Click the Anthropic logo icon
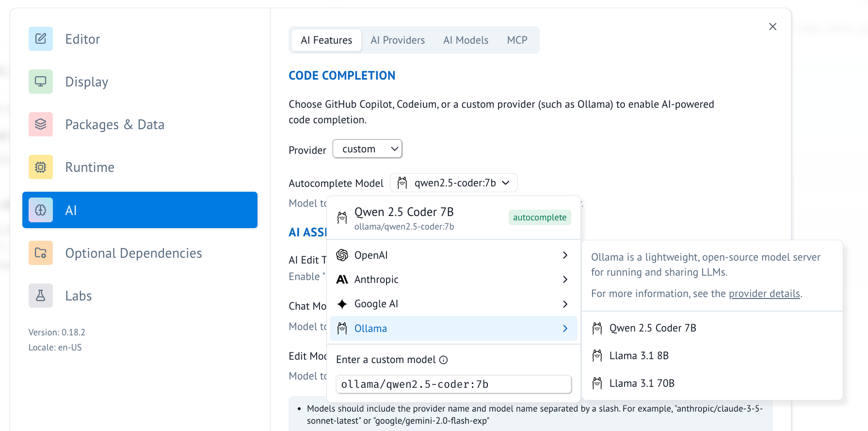Screen dimensions: 868x431 pos(342,279)
